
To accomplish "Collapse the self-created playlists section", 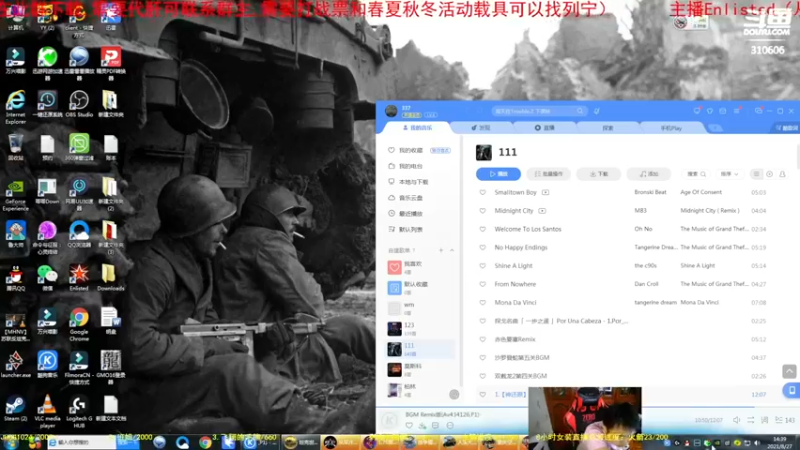I will (452, 251).
